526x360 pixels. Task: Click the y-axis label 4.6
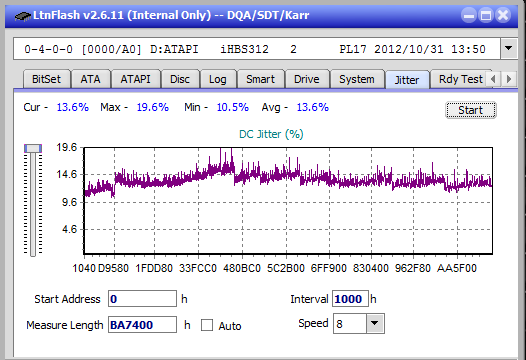(x=69, y=229)
